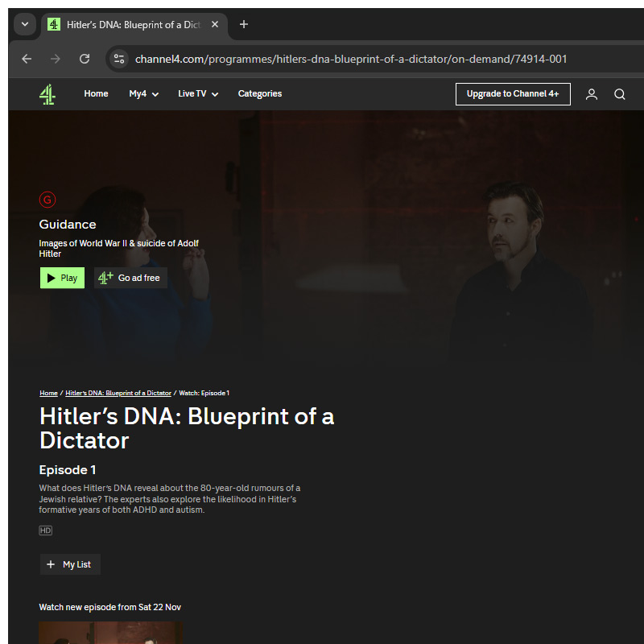
Task: Expand the My4 dropdown
Action: pyautogui.click(x=142, y=94)
